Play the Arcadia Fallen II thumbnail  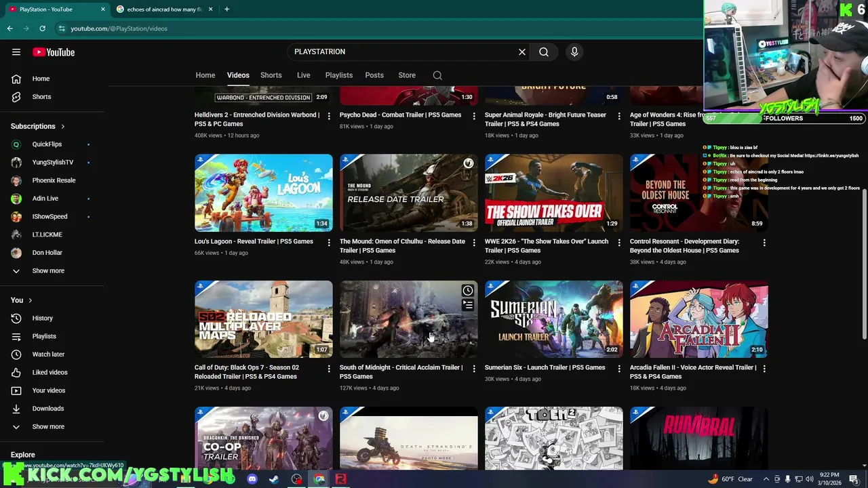point(698,319)
